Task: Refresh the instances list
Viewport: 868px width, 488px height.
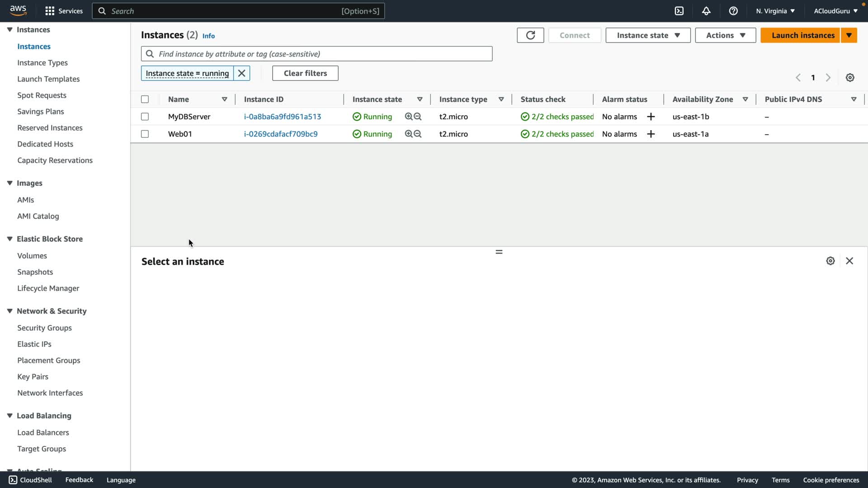Action: tap(530, 35)
